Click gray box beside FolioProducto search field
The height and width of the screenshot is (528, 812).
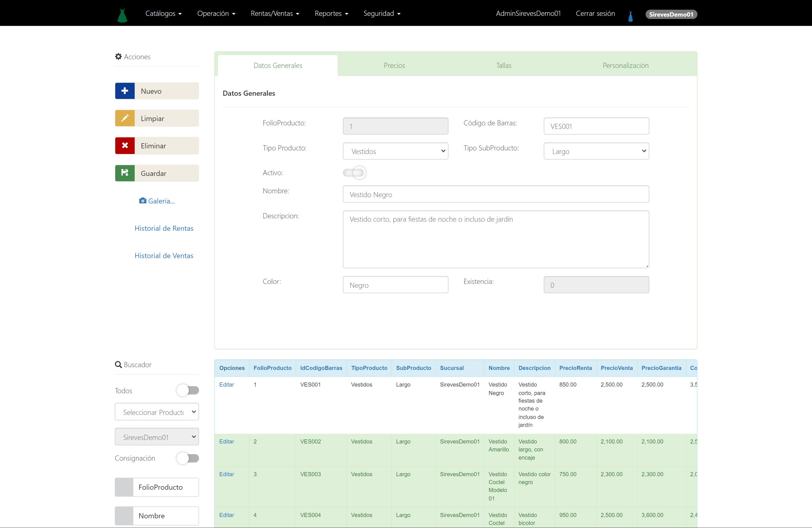pyautogui.click(x=124, y=487)
